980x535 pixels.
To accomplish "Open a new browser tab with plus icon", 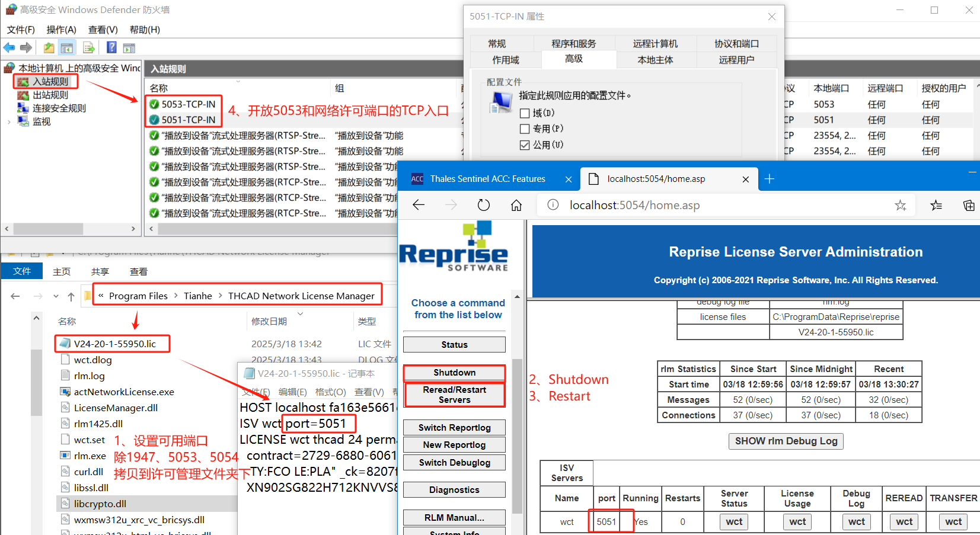I will 770,179.
